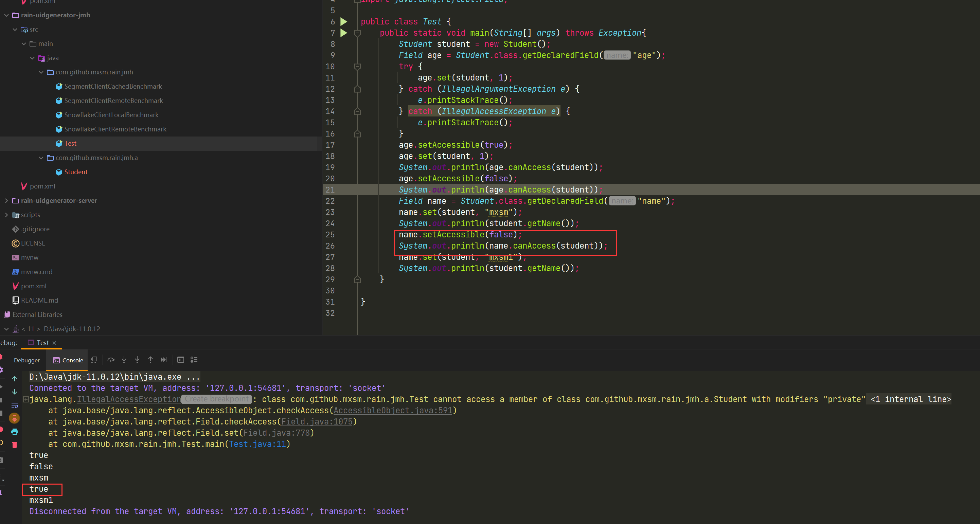Open the Test.java:11 stack trace link
This screenshot has height=524, width=980.
257,444
